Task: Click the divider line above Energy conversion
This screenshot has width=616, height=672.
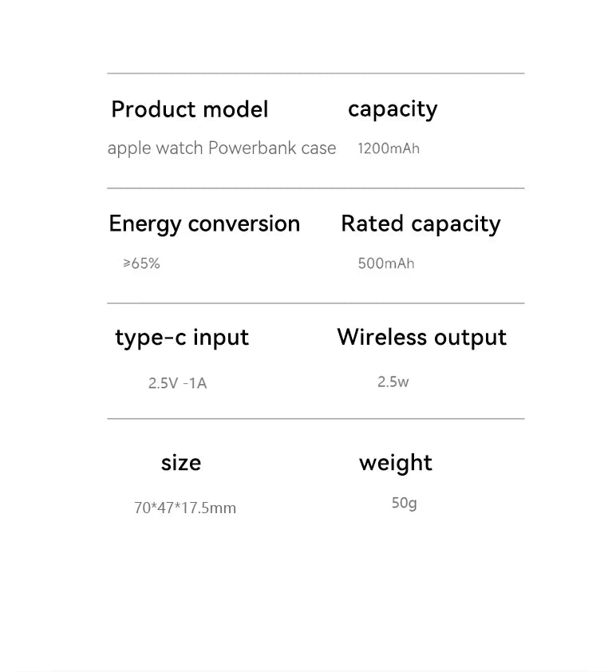Action: point(316,188)
